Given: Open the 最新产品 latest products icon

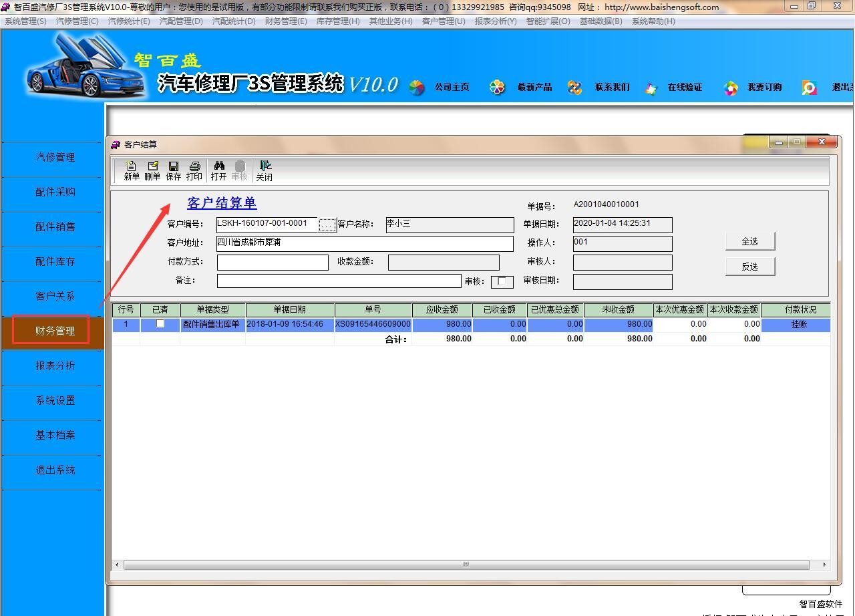Looking at the screenshot, I should click(497, 88).
